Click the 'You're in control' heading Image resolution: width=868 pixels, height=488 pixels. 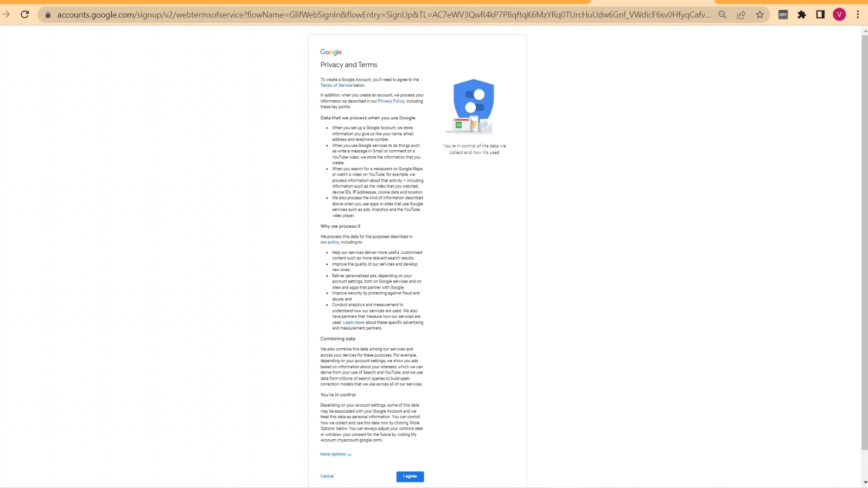coord(338,395)
